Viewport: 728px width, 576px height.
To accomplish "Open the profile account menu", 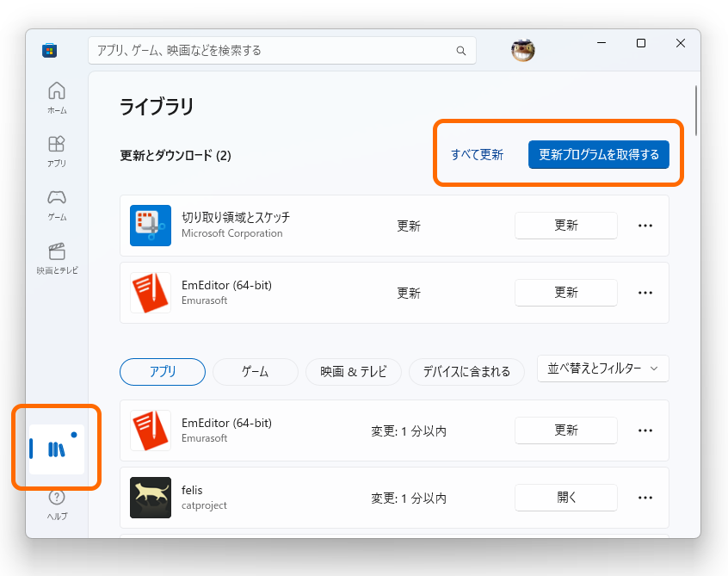I will (522, 50).
